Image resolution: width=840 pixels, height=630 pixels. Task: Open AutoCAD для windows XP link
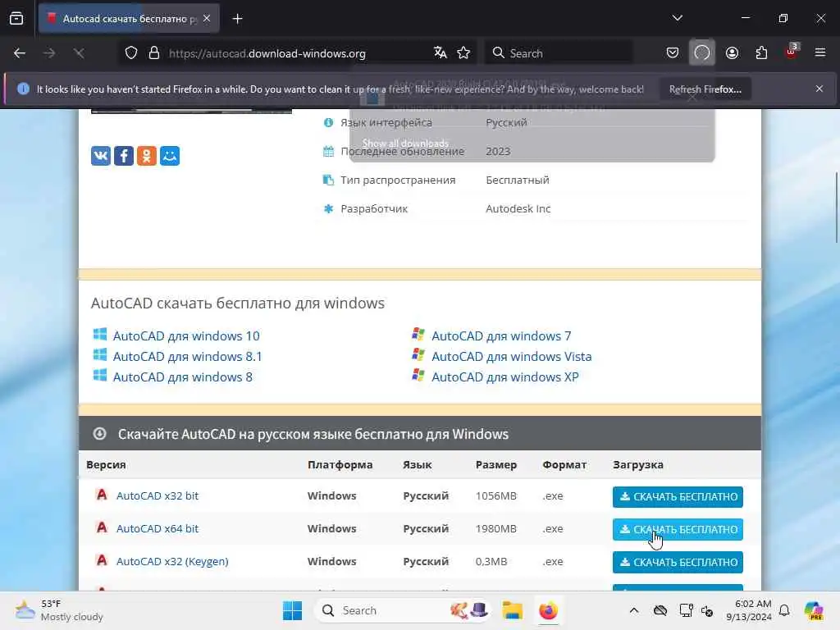point(505,377)
